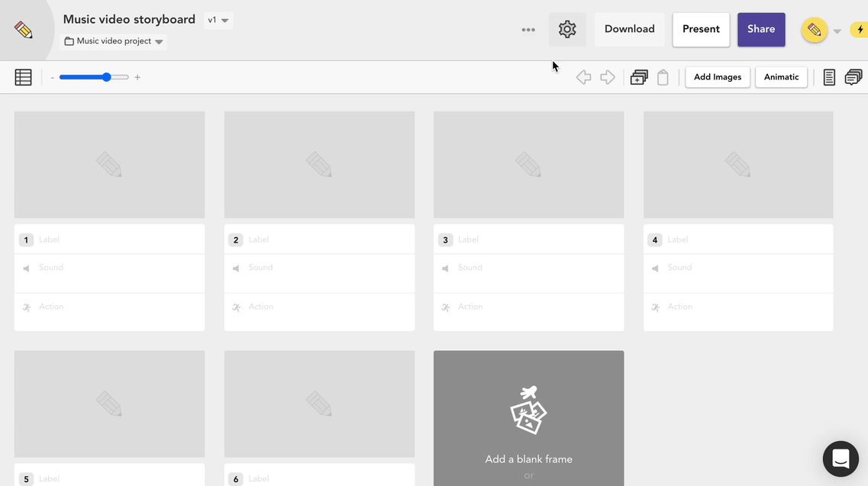Image resolution: width=868 pixels, height=486 pixels.
Task: Click the frame number 1 badge
Action: pyautogui.click(x=26, y=240)
